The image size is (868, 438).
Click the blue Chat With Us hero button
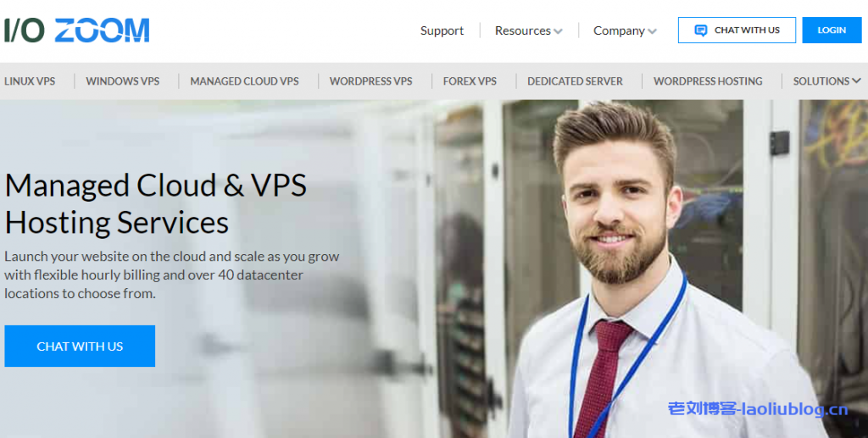(x=80, y=347)
